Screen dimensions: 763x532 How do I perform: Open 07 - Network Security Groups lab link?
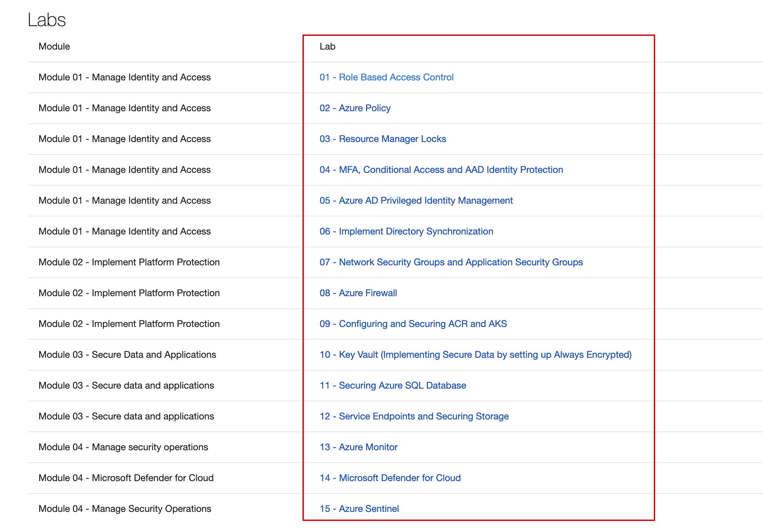[451, 262]
